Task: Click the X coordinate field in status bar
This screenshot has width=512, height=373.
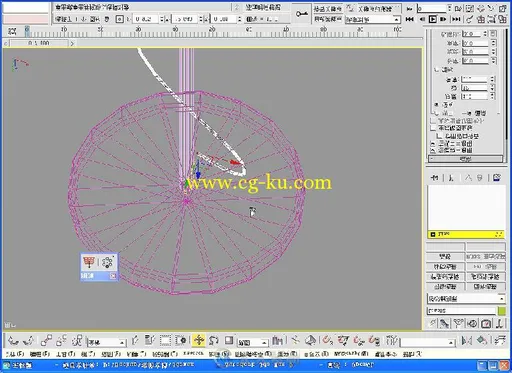Action: click(x=146, y=19)
